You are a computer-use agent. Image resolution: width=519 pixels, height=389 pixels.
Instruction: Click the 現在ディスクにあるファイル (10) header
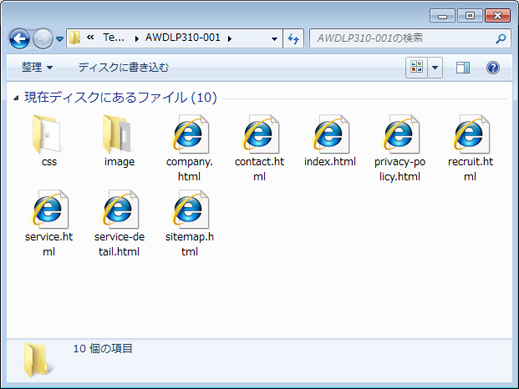[121, 98]
